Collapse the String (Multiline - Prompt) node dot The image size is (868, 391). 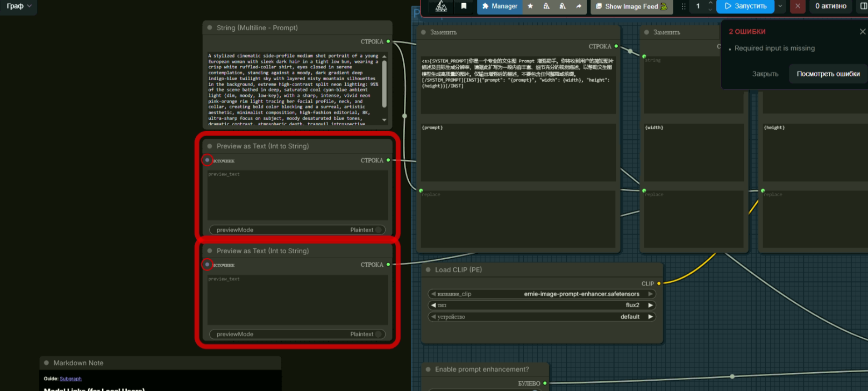[210, 27]
